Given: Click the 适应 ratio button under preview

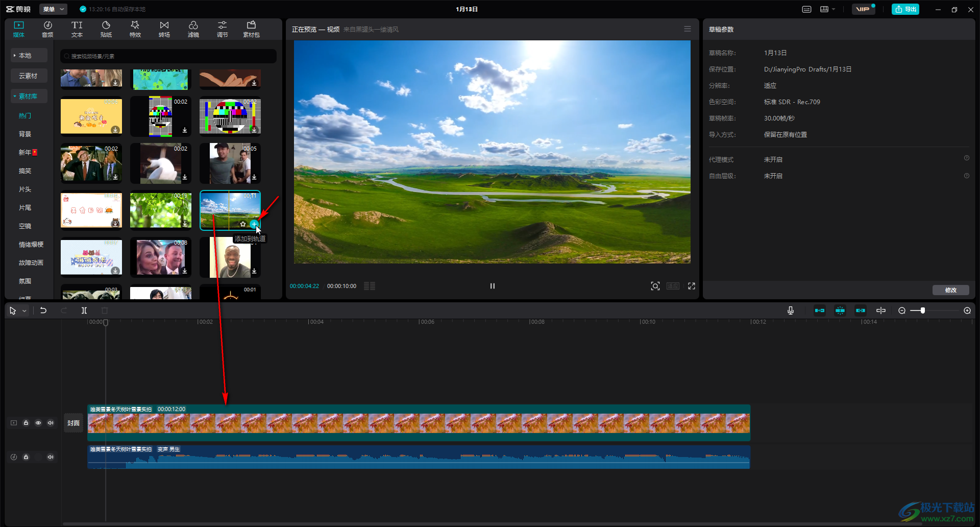Looking at the screenshot, I should [x=673, y=286].
